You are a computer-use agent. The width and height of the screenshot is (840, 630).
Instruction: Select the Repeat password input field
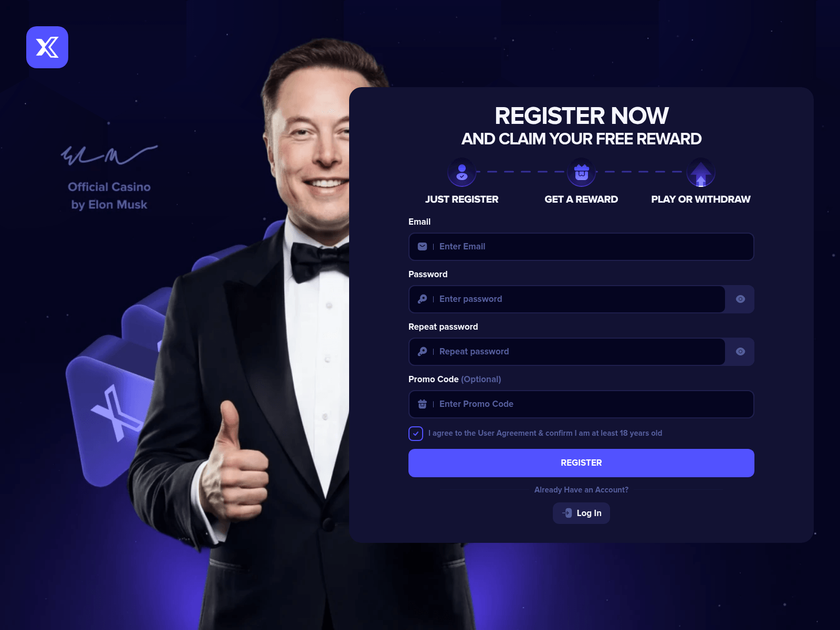point(567,352)
